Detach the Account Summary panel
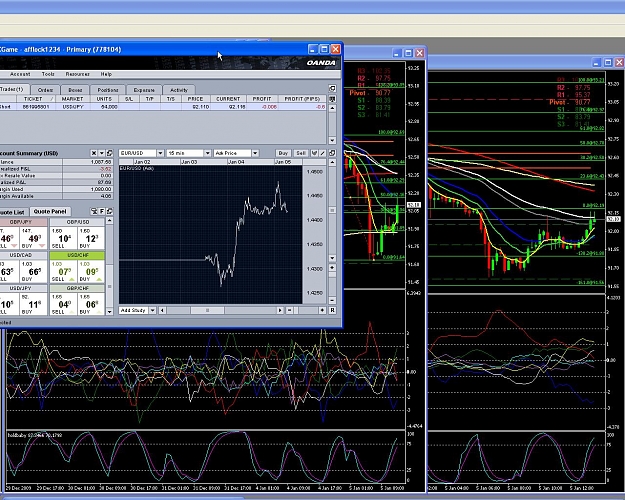This screenshot has width=625, height=500. click(x=109, y=153)
